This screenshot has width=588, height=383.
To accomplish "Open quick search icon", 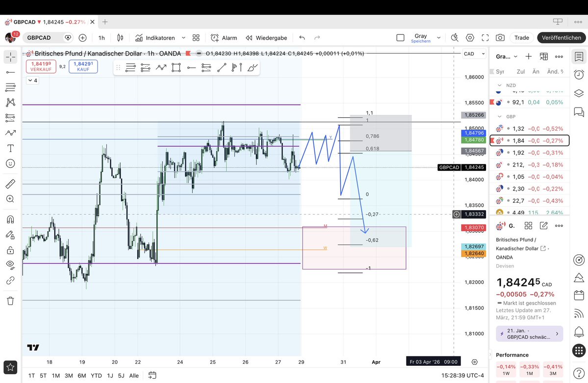I will pyautogui.click(x=455, y=38).
